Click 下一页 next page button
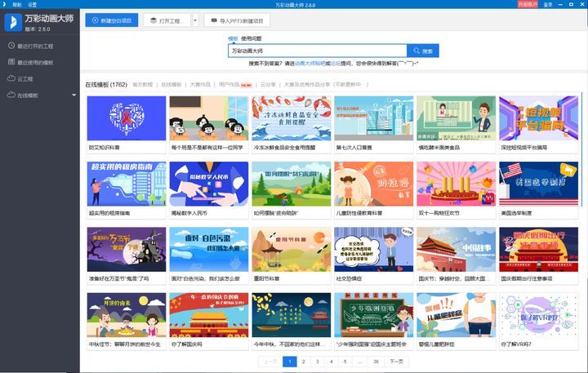 pyautogui.click(x=396, y=362)
